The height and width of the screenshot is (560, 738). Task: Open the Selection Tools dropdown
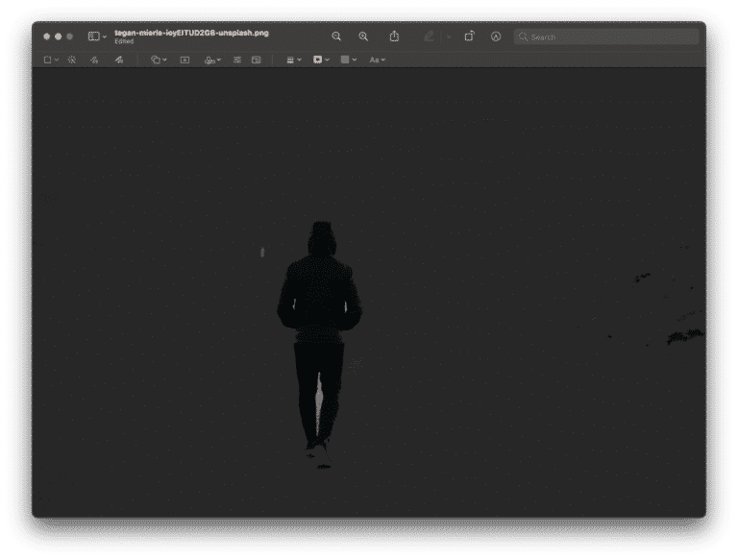click(x=51, y=60)
